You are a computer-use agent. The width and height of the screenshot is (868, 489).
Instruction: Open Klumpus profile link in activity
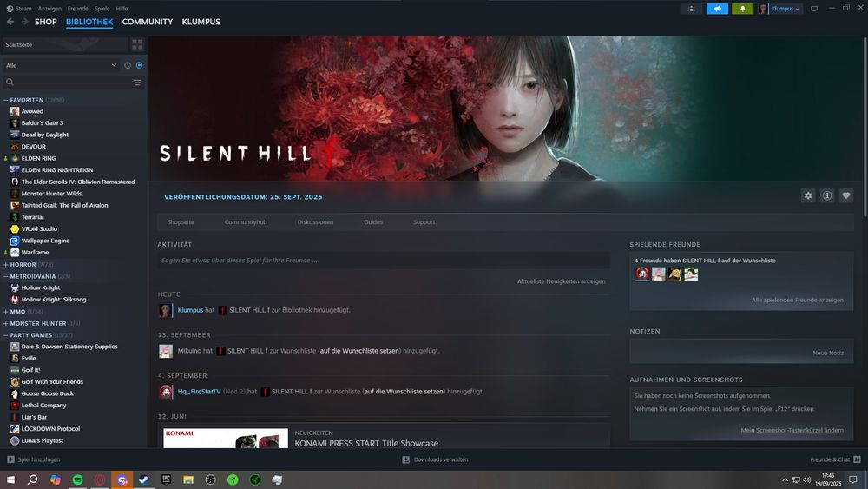pos(190,310)
